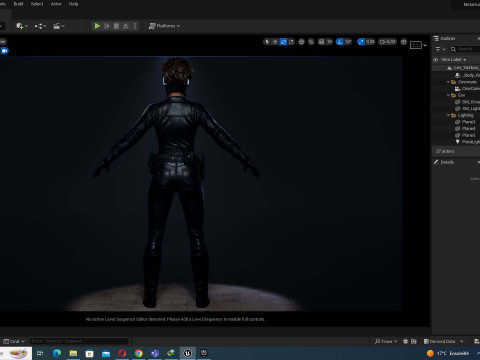This screenshot has height=360, width=480.
Task: Toggle scale snapping icon
Action: click(361, 42)
